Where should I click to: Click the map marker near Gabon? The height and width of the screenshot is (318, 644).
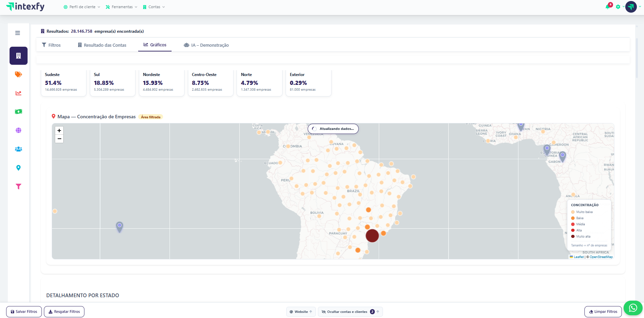click(x=563, y=157)
